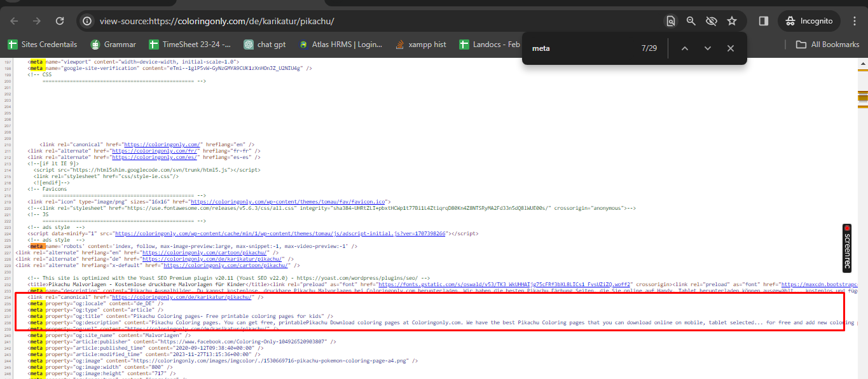Viewport: 868px width, 379px height.
Task: Open the chat gpt bookmark
Action: (264, 45)
